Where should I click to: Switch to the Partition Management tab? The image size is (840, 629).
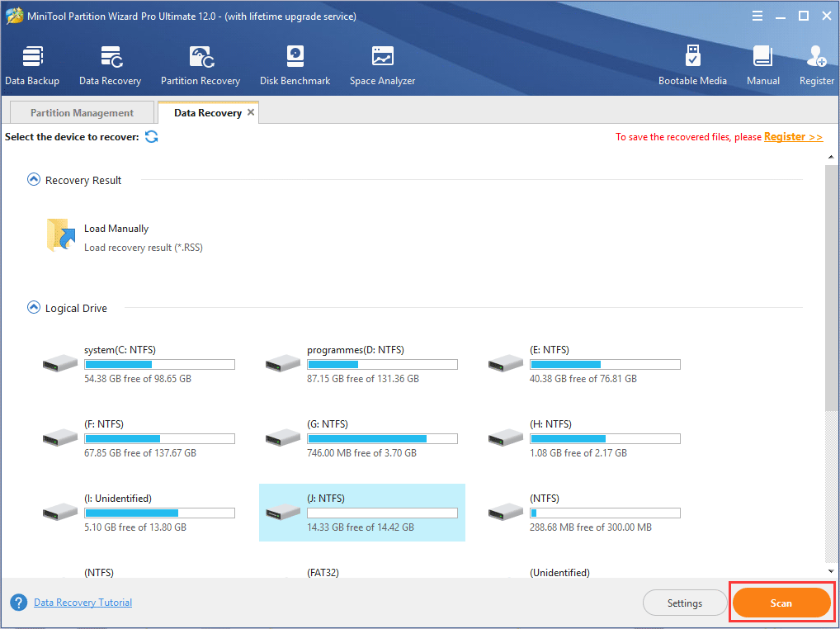tap(82, 113)
